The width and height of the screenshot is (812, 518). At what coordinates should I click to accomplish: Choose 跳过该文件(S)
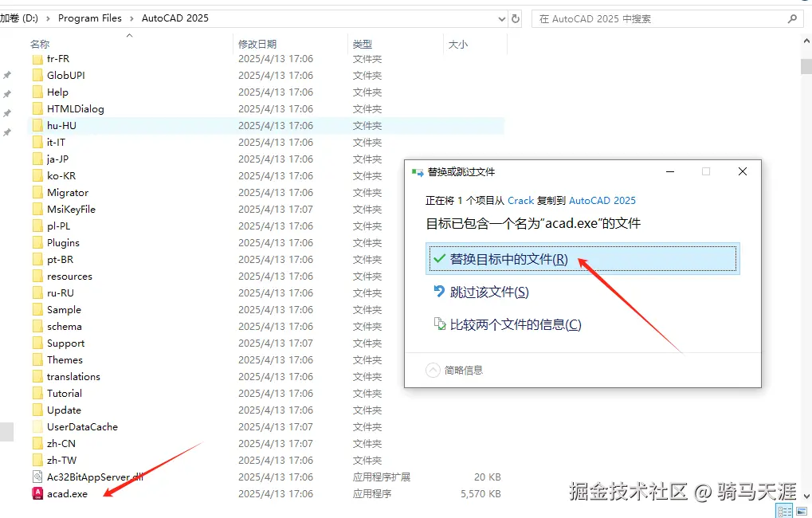[489, 292]
